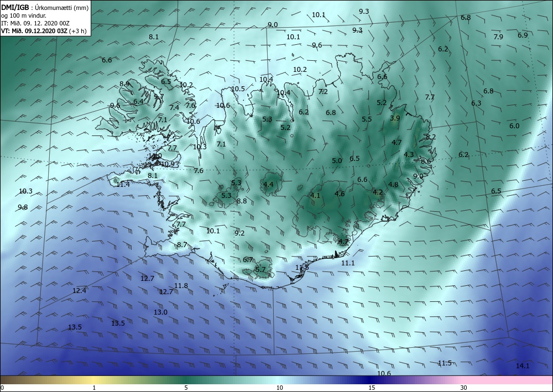
Task: Select the map value 8.2
Action: coord(431,137)
